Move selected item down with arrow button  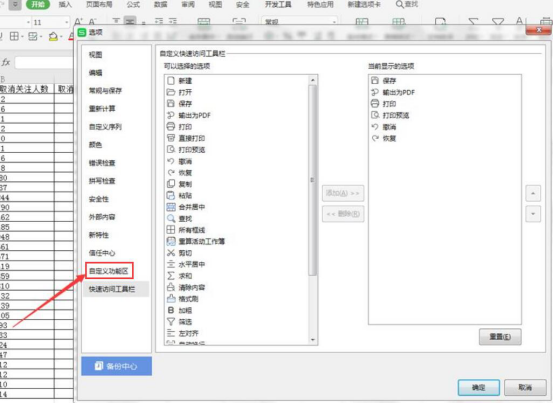coord(533,214)
